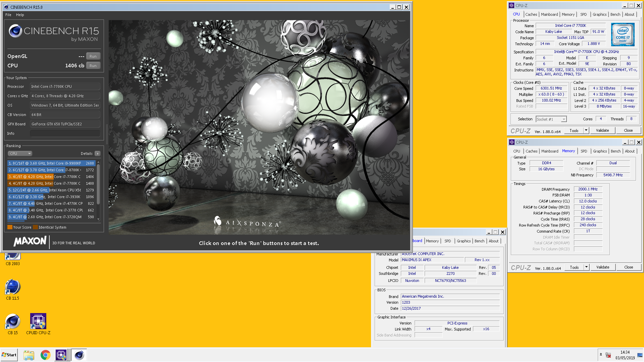The width and height of the screenshot is (644, 362).
Task: Select ranking row i7-3720QM 590
Action: pyautogui.click(x=51, y=217)
